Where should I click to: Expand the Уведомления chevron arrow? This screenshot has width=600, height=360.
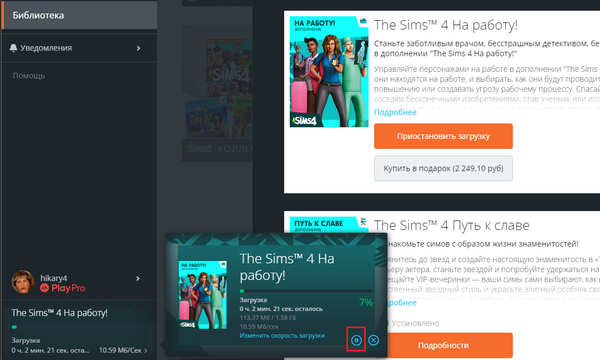pyautogui.click(x=139, y=48)
